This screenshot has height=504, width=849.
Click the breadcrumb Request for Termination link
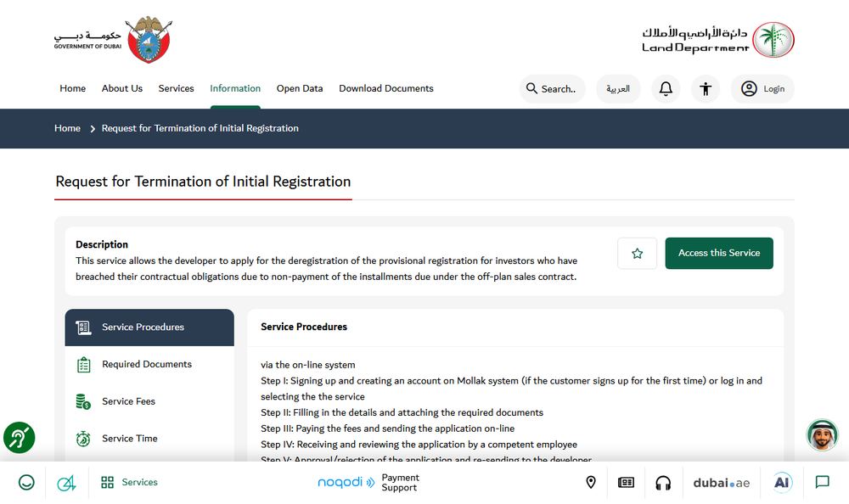[200, 128]
